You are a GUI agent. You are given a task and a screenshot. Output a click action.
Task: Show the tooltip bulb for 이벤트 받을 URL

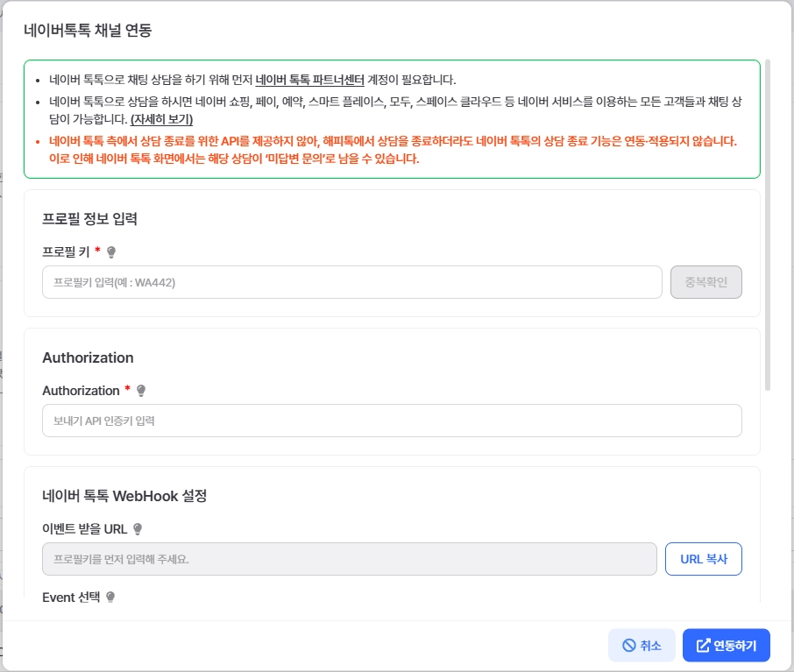(x=137, y=529)
